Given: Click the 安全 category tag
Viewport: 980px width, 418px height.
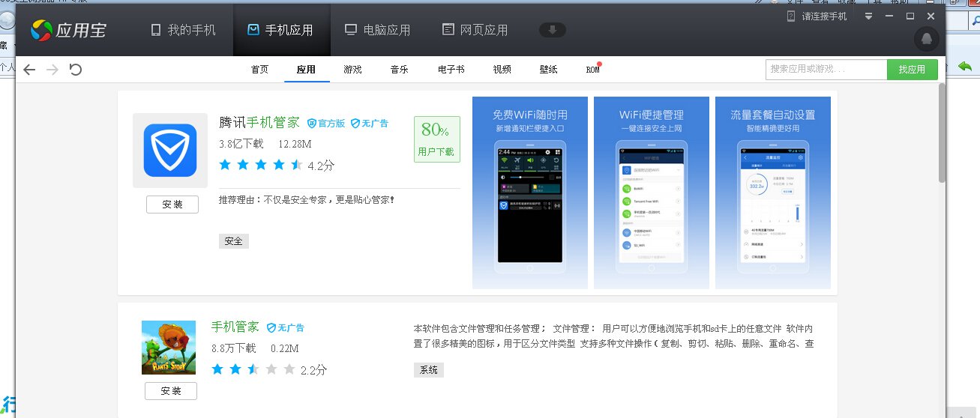Looking at the screenshot, I should coord(234,241).
